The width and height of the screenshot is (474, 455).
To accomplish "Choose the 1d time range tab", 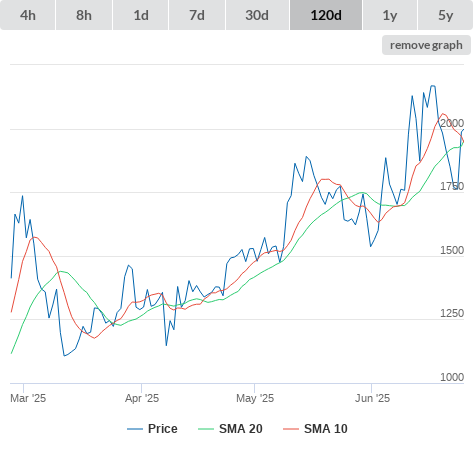I will pyautogui.click(x=141, y=15).
